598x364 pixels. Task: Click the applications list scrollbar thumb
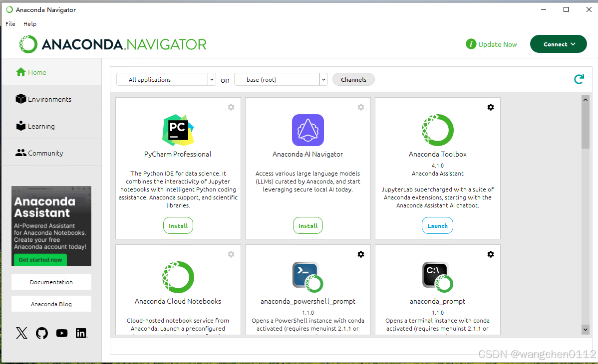[x=586, y=127]
